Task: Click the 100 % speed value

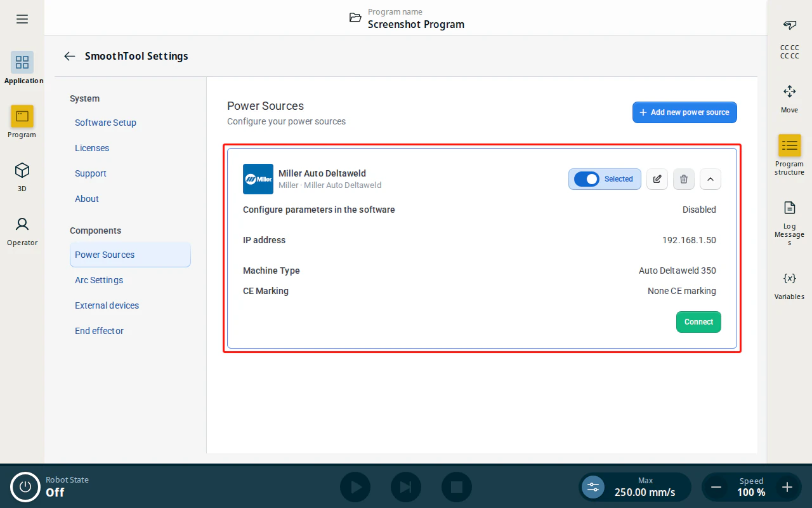Action: pos(751,492)
